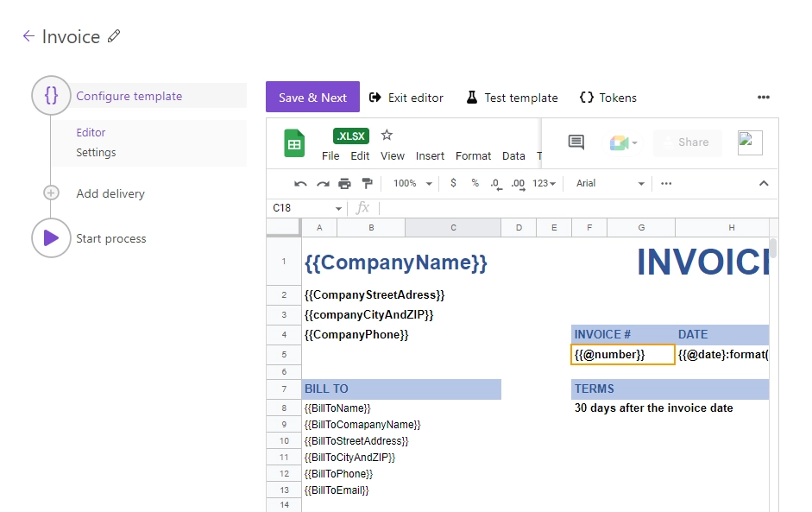
Task: Open the 123 number format dropdown
Action: coord(544,183)
